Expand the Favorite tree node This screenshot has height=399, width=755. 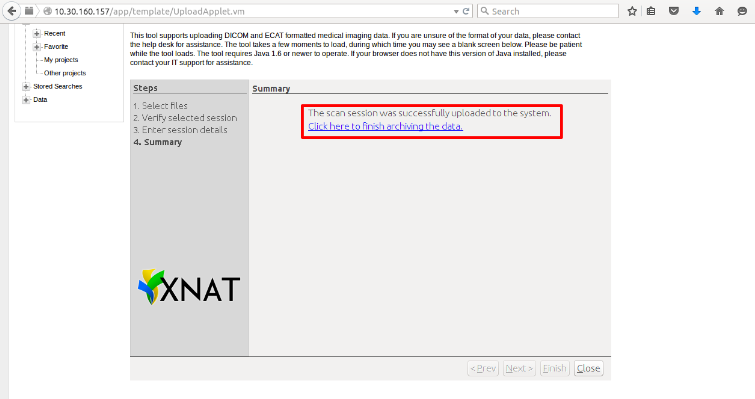[37, 47]
